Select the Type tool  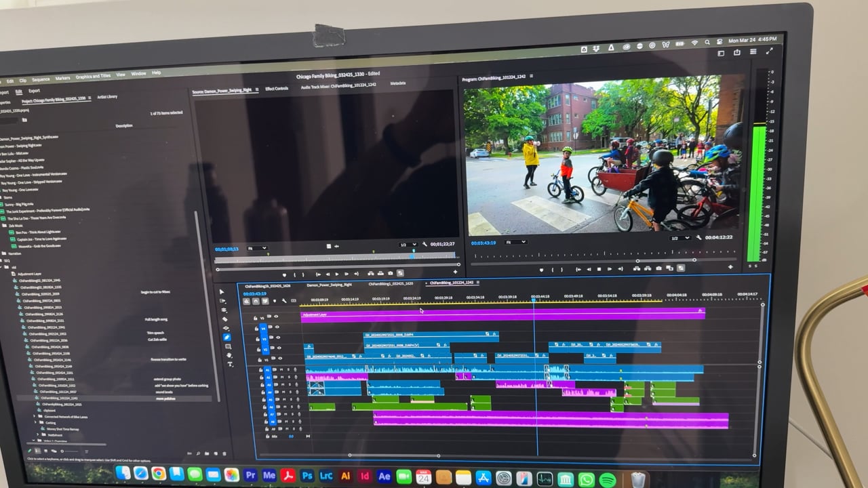231,364
